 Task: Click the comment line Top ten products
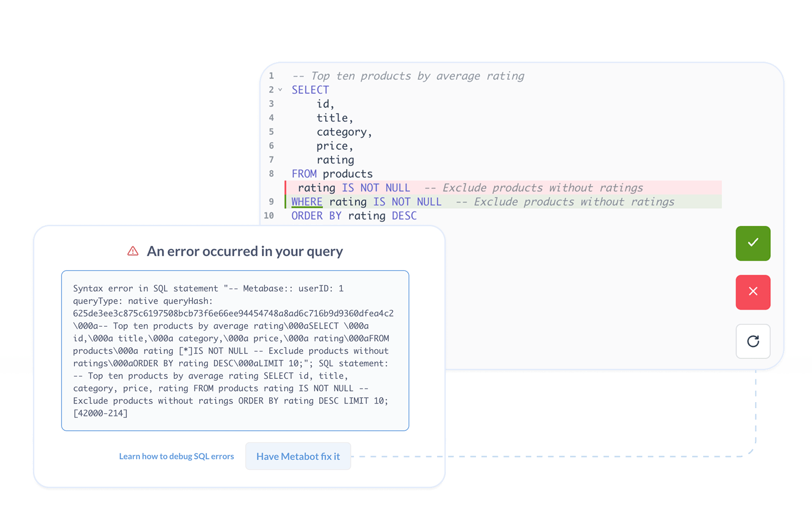tap(408, 76)
